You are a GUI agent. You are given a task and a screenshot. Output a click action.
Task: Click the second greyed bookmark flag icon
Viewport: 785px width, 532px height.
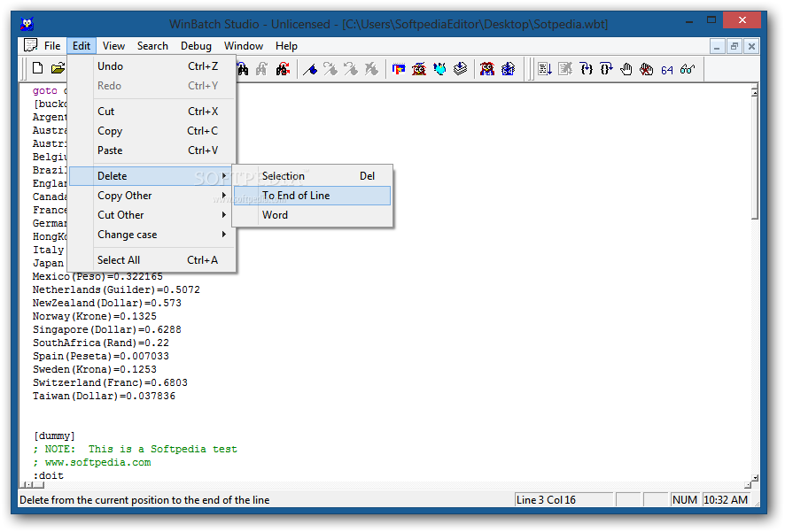[351, 69]
